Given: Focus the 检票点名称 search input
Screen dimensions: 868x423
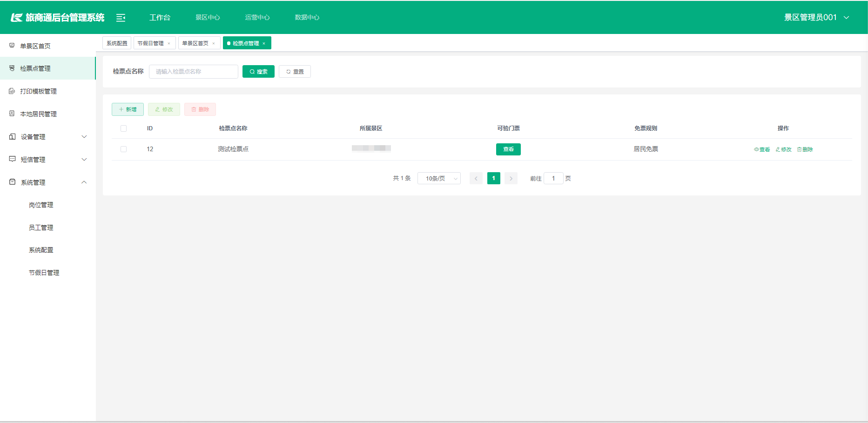Looking at the screenshot, I should (194, 72).
